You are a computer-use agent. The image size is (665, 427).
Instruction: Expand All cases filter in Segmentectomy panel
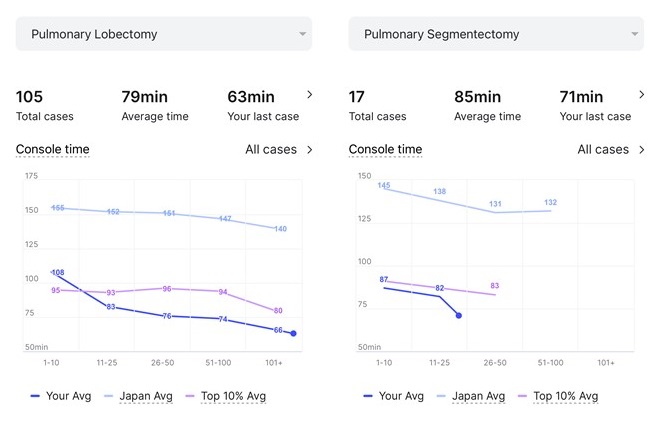(611, 150)
